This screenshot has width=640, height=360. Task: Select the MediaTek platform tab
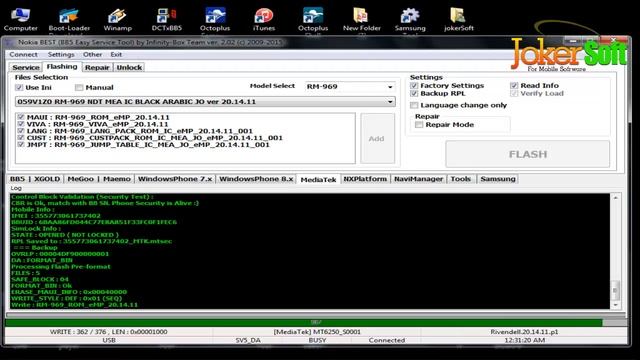pos(318,180)
